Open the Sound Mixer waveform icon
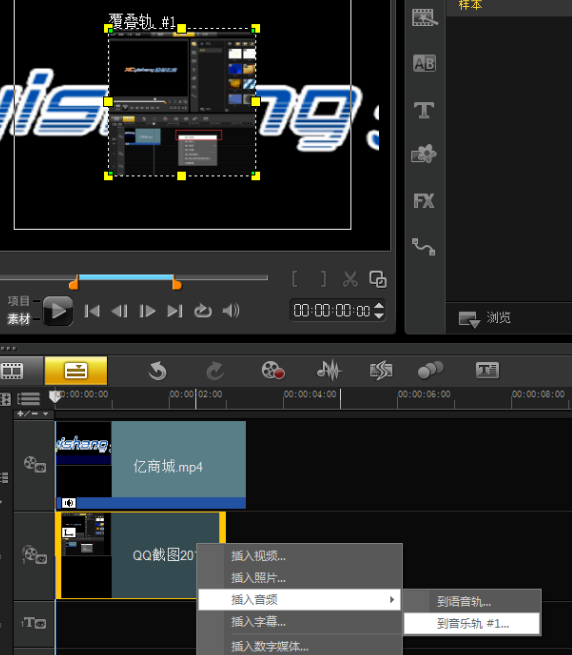The width and height of the screenshot is (572, 655). click(x=329, y=370)
